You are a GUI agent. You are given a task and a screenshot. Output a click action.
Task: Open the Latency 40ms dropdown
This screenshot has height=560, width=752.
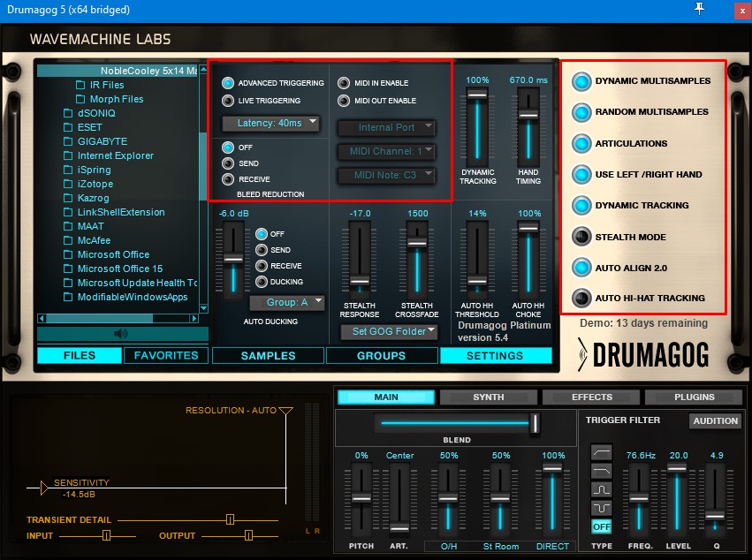[271, 124]
